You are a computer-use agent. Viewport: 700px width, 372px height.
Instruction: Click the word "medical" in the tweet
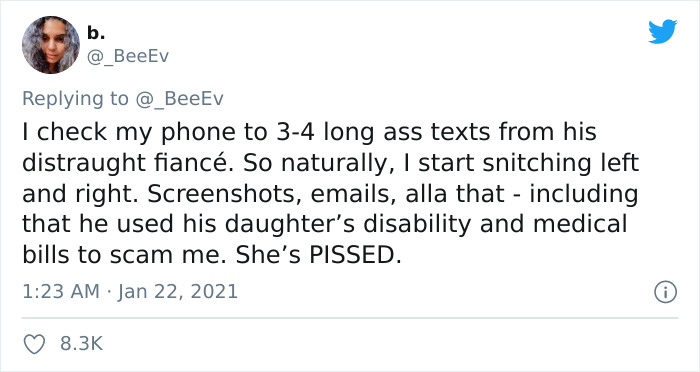580,224
